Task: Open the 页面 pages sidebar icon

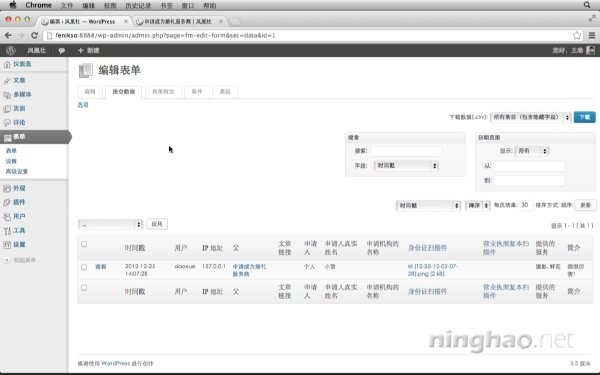Action: pos(7,109)
